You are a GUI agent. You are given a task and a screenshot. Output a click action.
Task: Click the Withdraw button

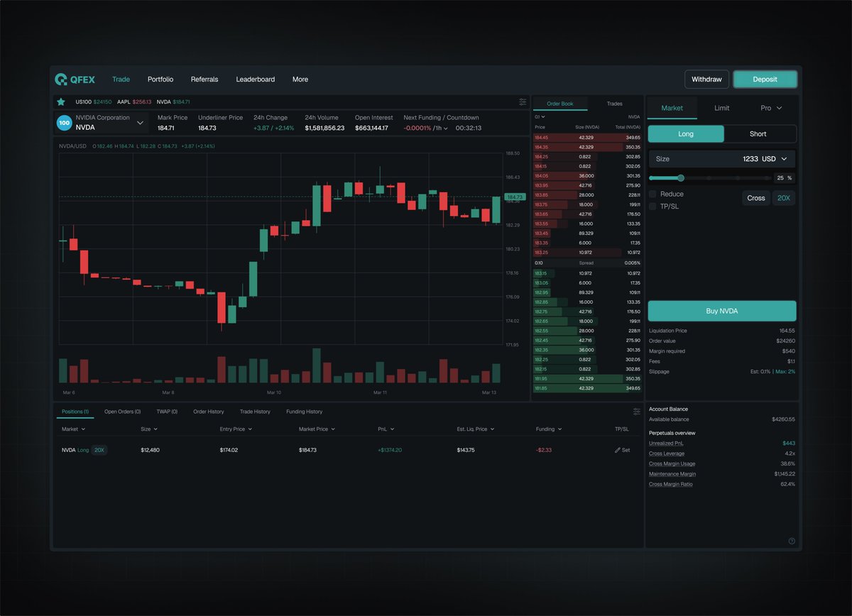tap(706, 79)
